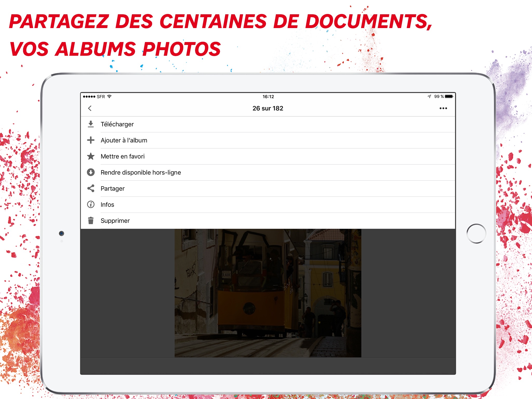
Task: Click the star favorite icon
Action: coord(91,156)
